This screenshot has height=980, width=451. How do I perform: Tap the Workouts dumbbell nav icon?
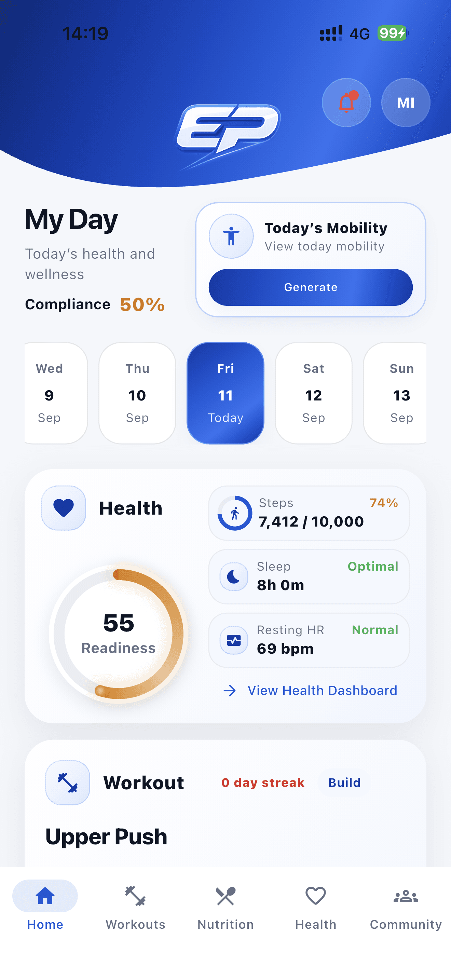135,896
